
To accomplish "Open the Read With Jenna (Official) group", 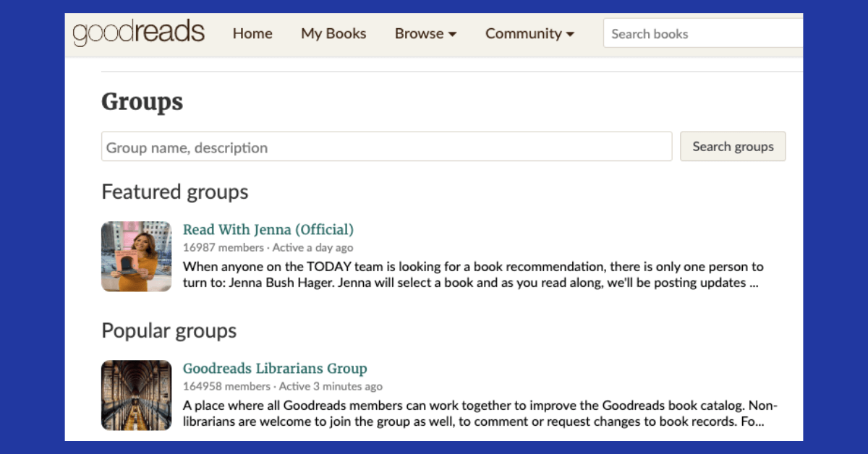I will tap(268, 229).
